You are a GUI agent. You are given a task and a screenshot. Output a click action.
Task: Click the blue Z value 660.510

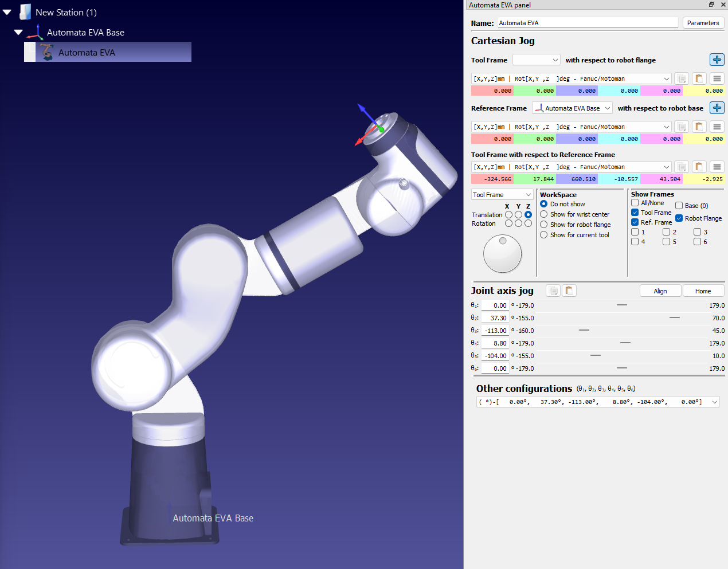[x=577, y=179]
